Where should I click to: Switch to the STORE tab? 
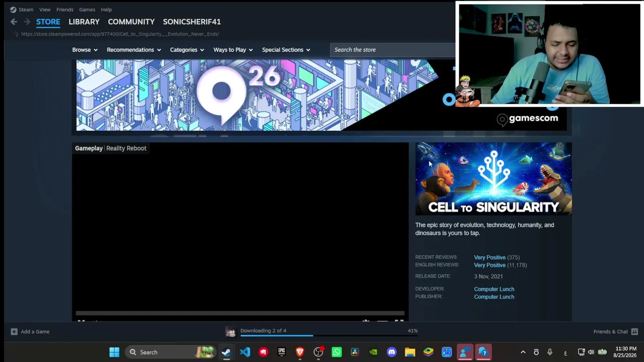click(x=48, y=22)
